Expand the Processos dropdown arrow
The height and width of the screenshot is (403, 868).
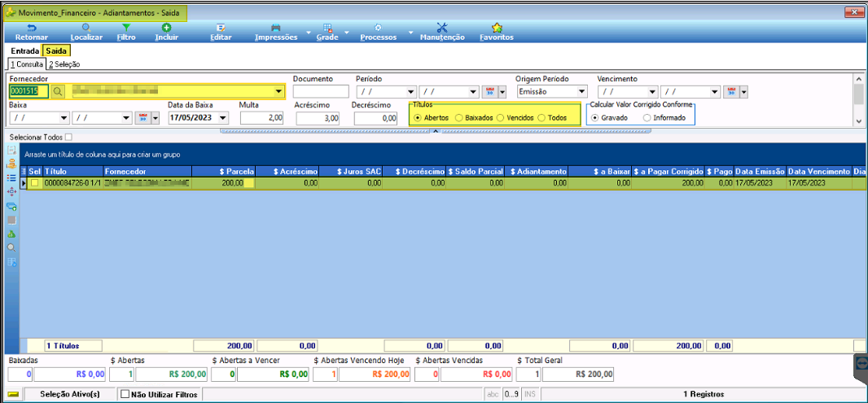[x=410, y=33]
